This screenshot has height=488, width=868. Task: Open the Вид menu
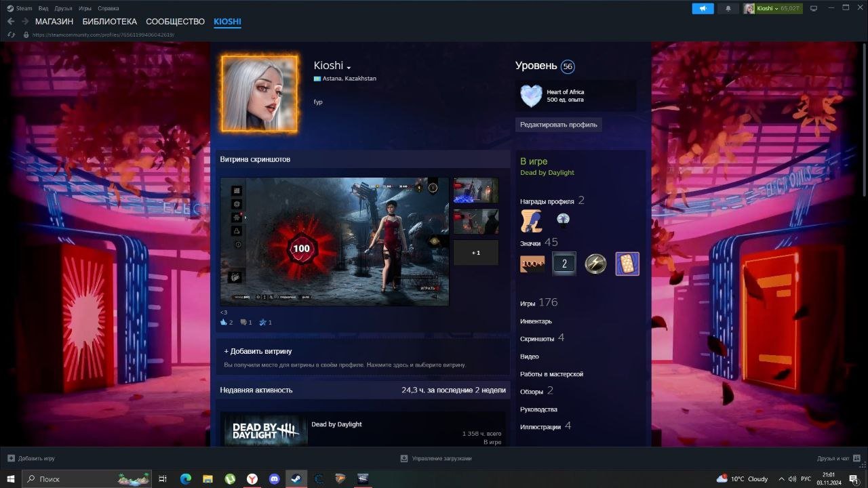43,8
